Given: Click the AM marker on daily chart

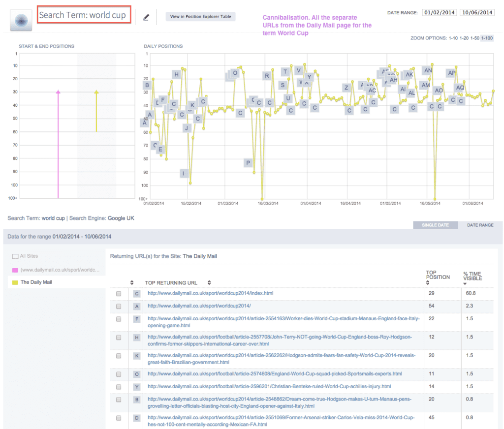Looking at the screenshot, I should click(x=426, y=85).
